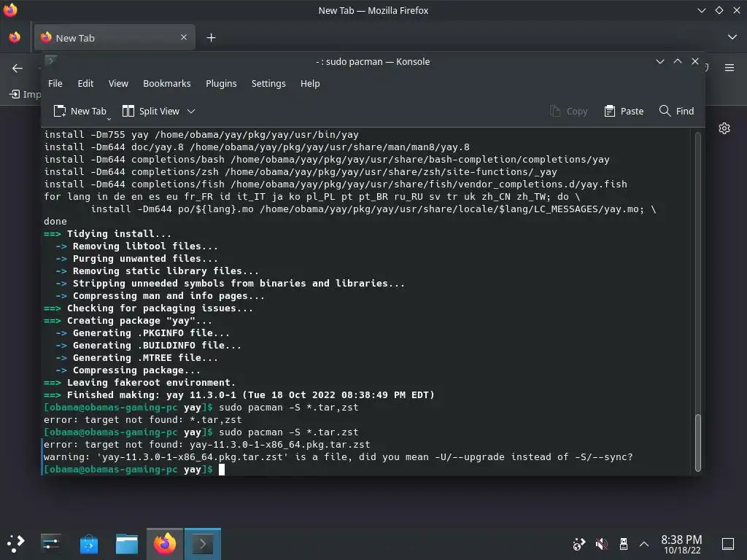Image resolution: width=747 pixels, height=560 pixels.
Task: Open the View menu in Konsole
Action: tap(118, 83)
